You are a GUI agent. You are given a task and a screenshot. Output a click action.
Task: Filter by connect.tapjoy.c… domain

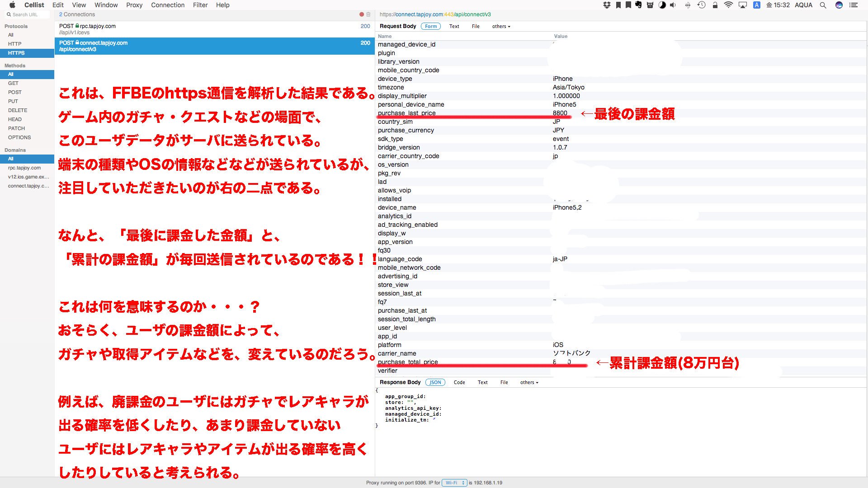[x=27, y=186]
